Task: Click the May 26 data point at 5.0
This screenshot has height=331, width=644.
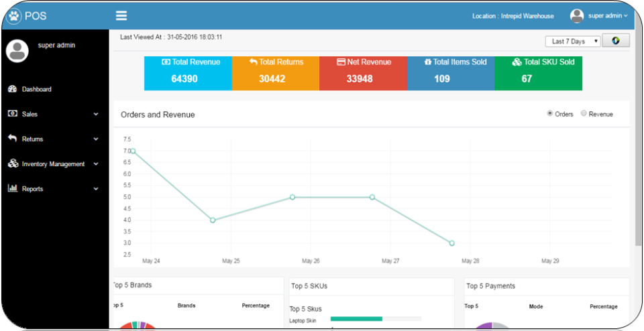Action: coord(292,197)
